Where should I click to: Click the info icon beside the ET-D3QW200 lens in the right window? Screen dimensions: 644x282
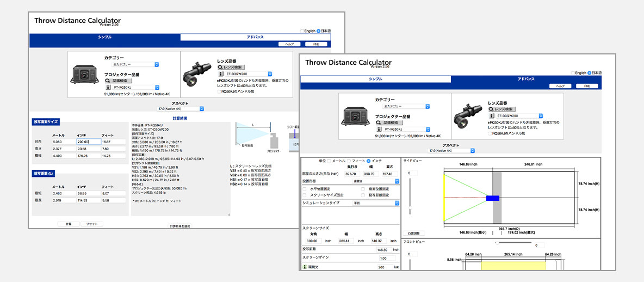(492, 116)
